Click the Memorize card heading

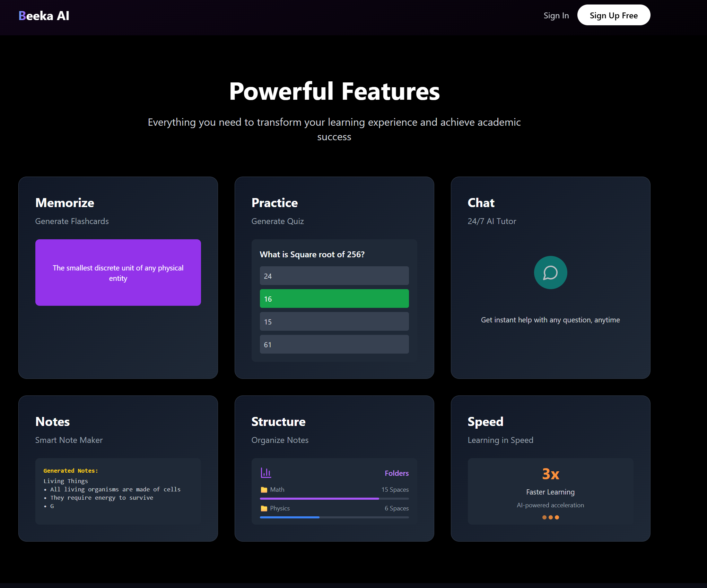pyautogui.click(x=65, y=203)
